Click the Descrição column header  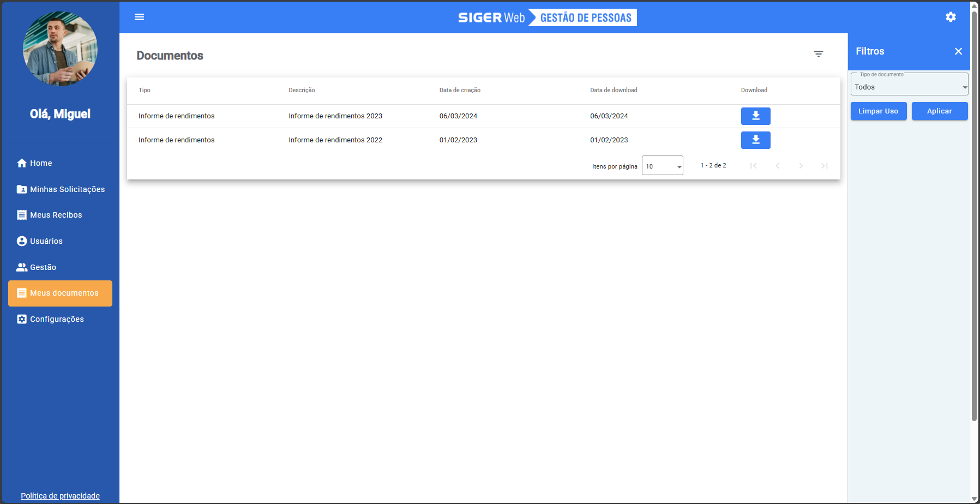302,91
